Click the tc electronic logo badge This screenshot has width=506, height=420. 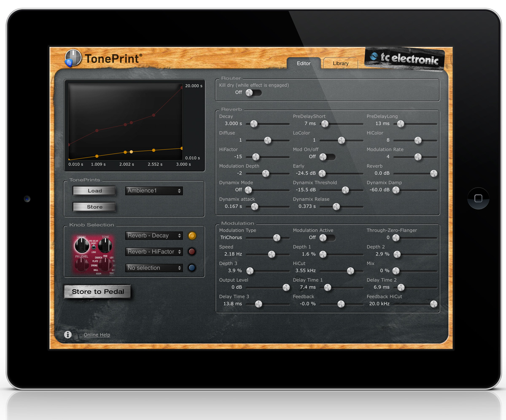click(x=404, y=58)
